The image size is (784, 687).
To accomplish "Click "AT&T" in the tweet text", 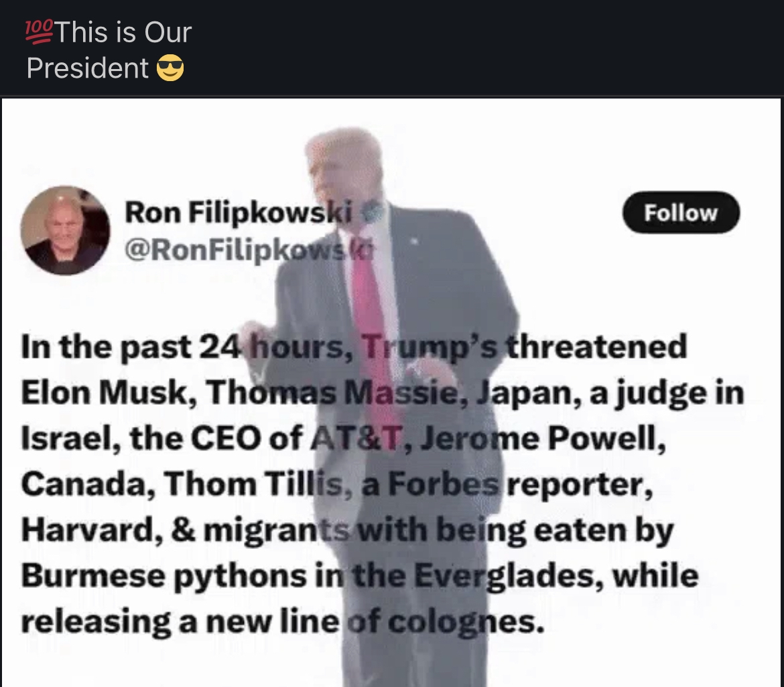I will (x=357, y=438).
